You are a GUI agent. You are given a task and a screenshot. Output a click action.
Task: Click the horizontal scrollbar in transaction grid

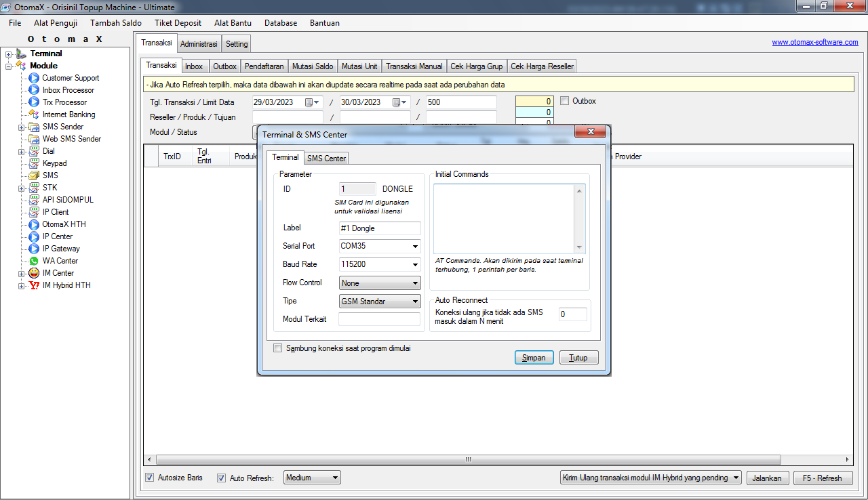468,459
